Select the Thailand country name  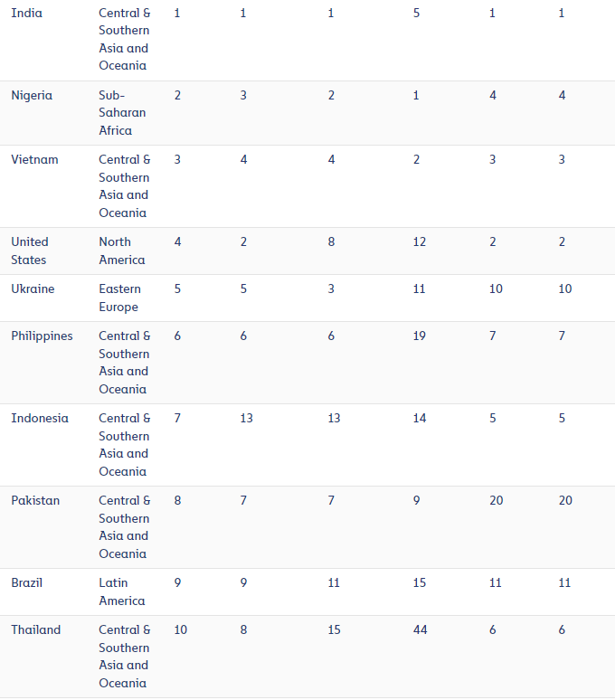(35, 629)
